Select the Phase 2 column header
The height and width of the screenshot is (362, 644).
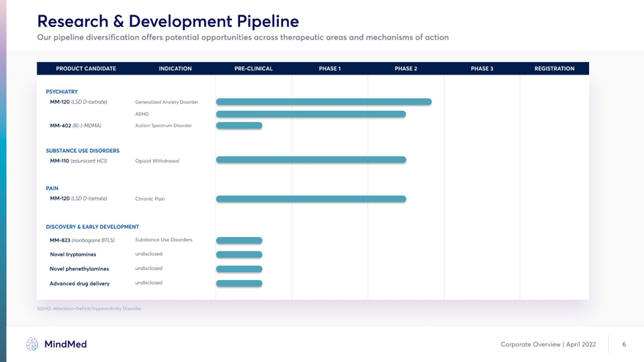(x=405, y=69)
